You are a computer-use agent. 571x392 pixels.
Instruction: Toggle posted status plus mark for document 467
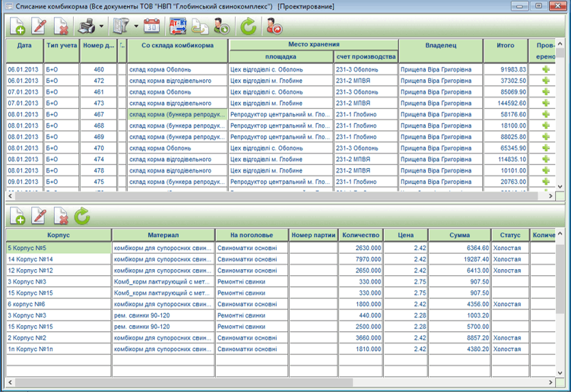click(x=546, y=115)
